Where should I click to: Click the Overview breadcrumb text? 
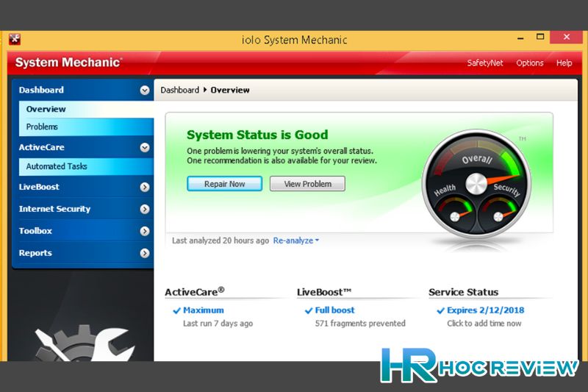(x=230, y=90)
